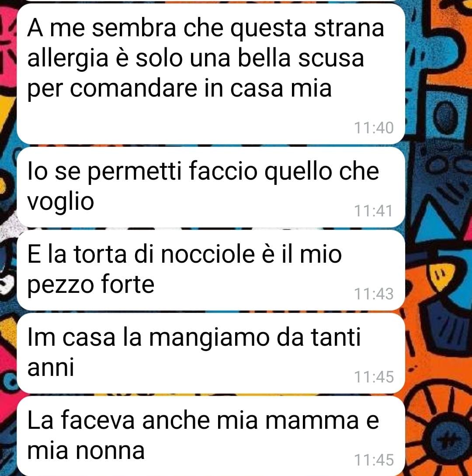Tap the word "nocciole" in the cake message
The width and height of the screenshot is (472, 476).
click(x=208, y=254)
